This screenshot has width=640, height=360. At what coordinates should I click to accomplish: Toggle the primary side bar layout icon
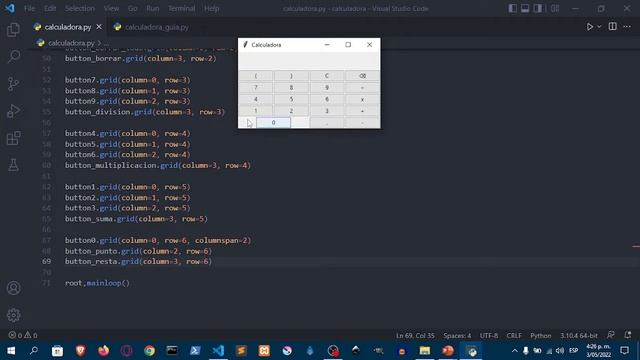coord(513,8)
